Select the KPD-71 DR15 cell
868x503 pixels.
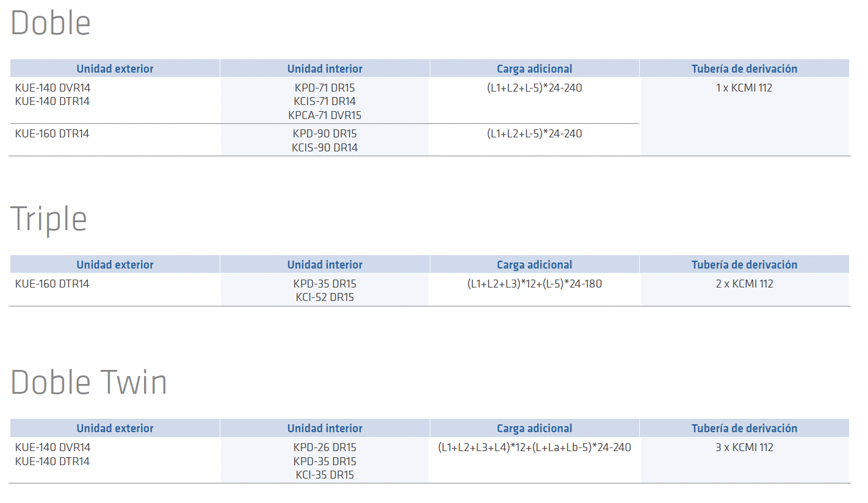tap(325, 88)
